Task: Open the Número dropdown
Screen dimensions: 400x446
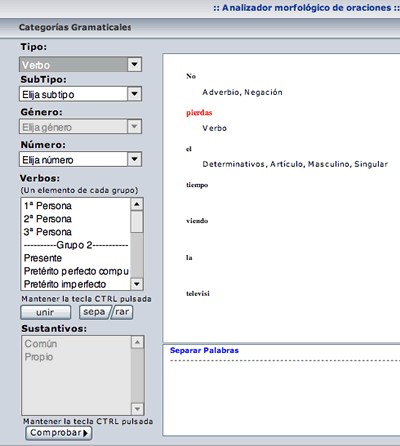Action: coord(80,159)
